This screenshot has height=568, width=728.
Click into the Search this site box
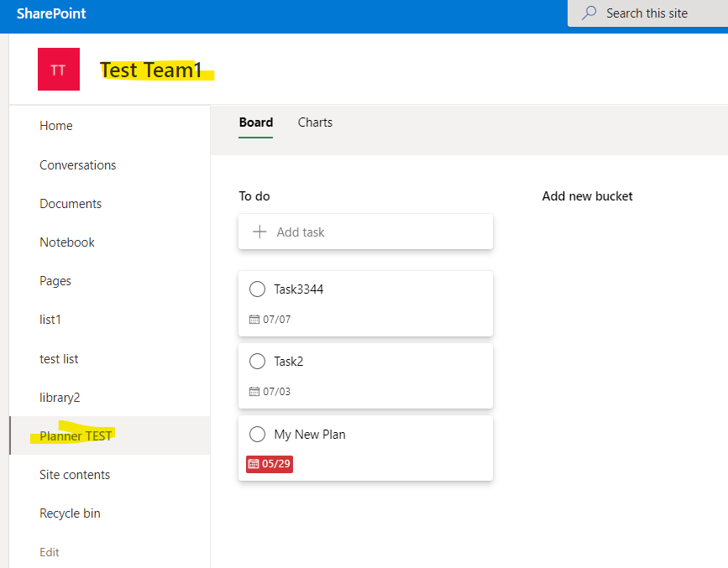point(647,13)
